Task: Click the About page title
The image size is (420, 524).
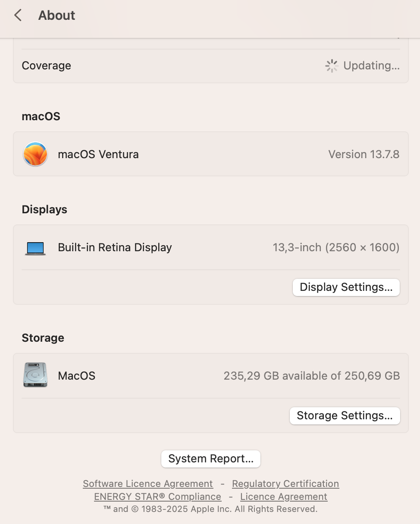Action: (x=56, y=16)
